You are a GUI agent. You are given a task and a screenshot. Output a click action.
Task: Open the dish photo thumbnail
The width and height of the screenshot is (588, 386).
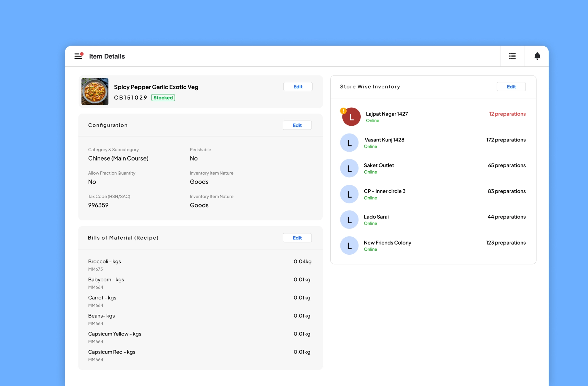pyautogui.click(x=95, y=92)
